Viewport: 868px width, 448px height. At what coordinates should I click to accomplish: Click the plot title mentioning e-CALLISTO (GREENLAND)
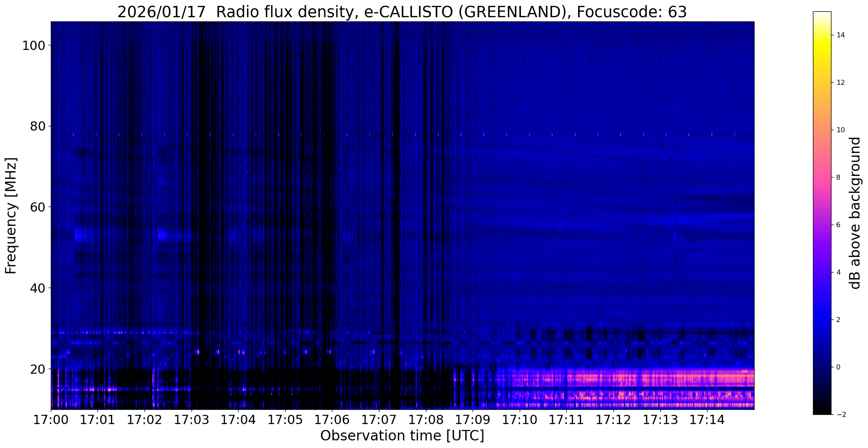(402, 12)
